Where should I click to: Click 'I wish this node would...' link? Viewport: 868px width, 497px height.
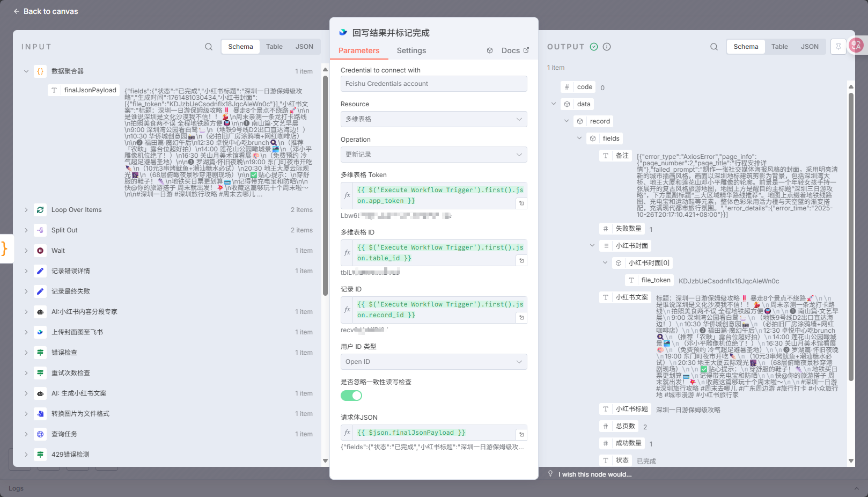tap(595, 474)
